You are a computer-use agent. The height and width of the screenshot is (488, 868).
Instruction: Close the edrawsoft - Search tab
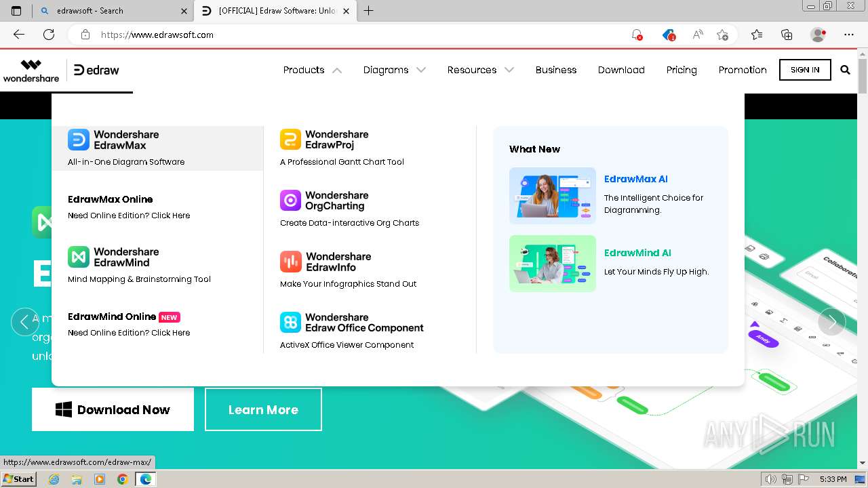(184, 11)
